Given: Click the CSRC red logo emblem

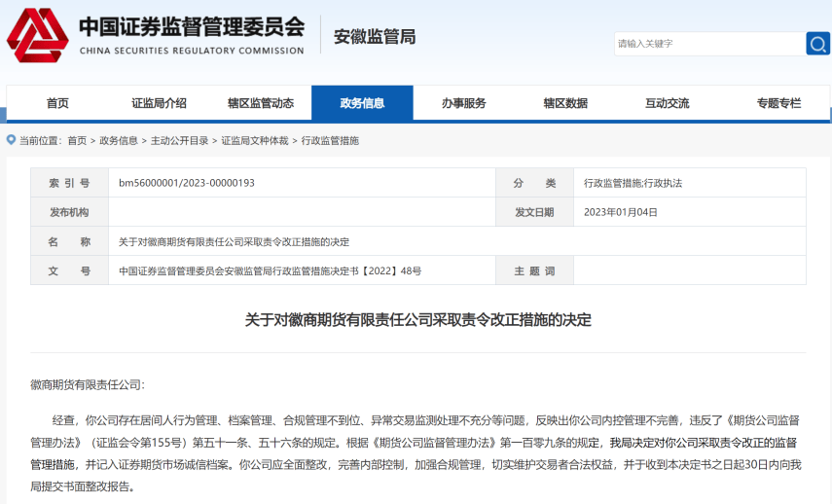Looking at the screenshot, I should tap(37, 36).
